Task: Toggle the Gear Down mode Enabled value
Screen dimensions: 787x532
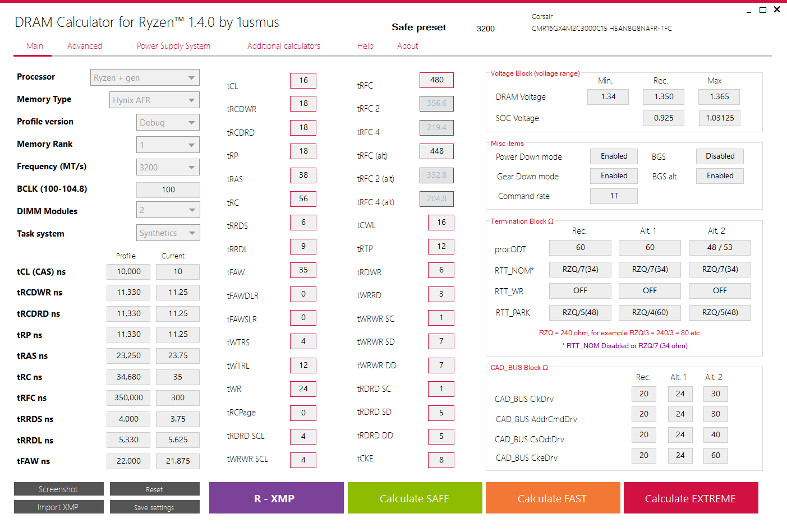Action: 614,176
